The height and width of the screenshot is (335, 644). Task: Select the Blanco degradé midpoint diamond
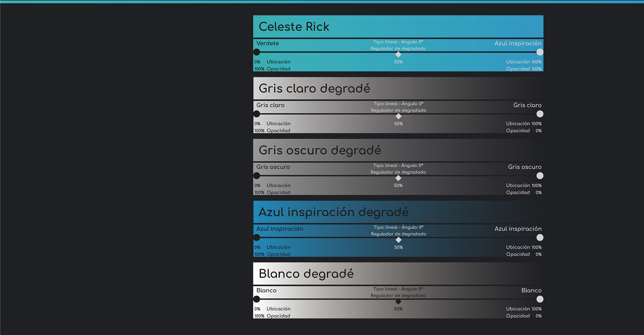click(398, 301)
